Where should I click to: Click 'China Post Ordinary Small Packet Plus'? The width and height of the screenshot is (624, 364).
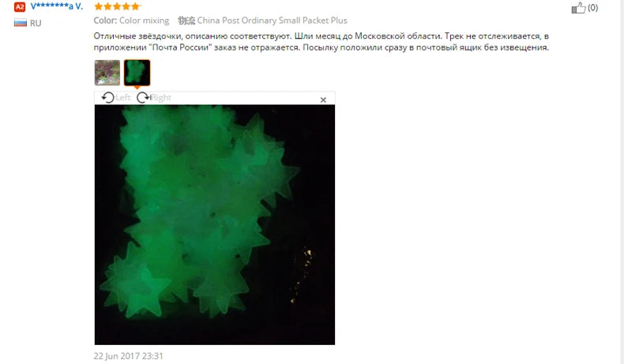[272, 21]
